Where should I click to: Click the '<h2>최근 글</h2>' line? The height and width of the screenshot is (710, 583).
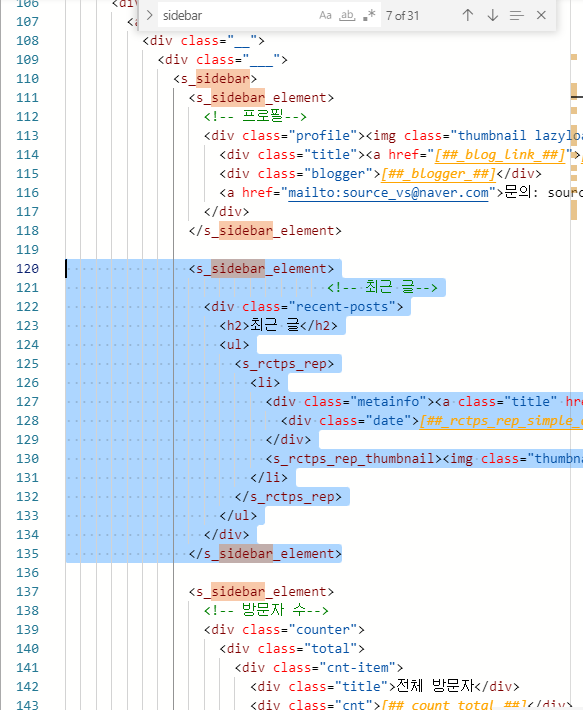tap(278, 326)
